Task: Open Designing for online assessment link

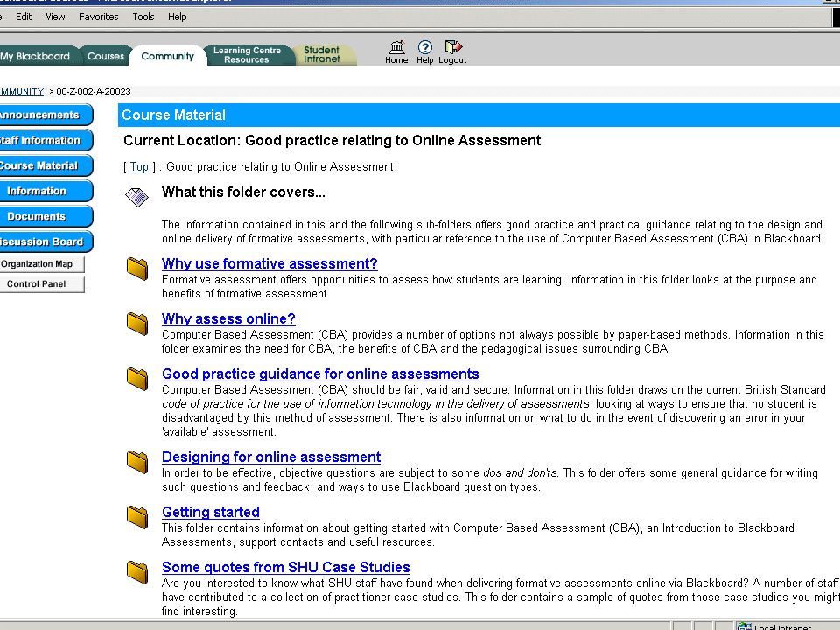Action: [271, 457]
